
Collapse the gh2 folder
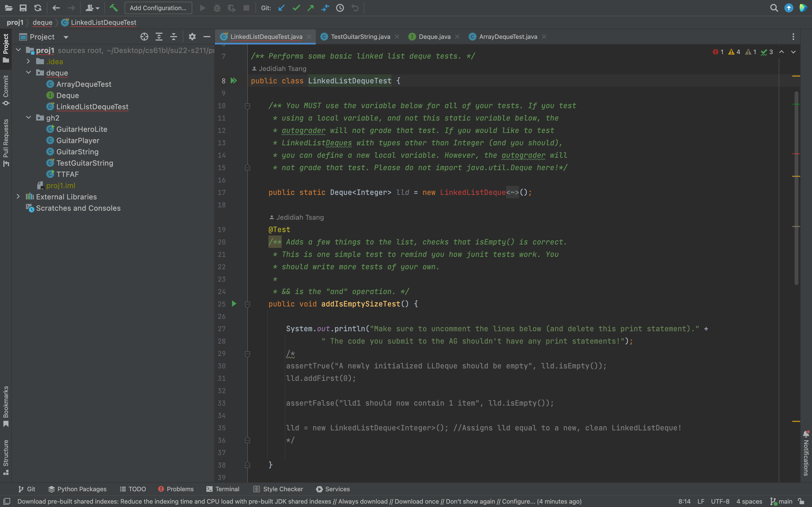(28, 118)
